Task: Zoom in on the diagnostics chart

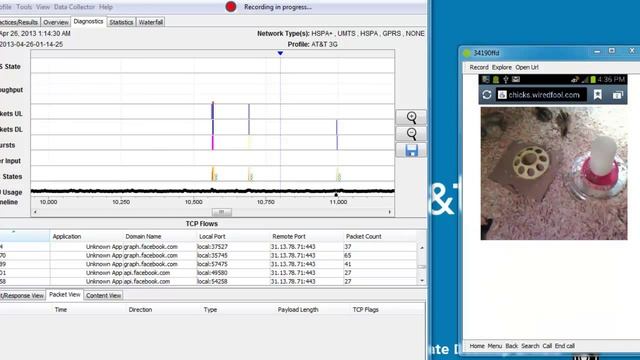Action: coord(411,118)
